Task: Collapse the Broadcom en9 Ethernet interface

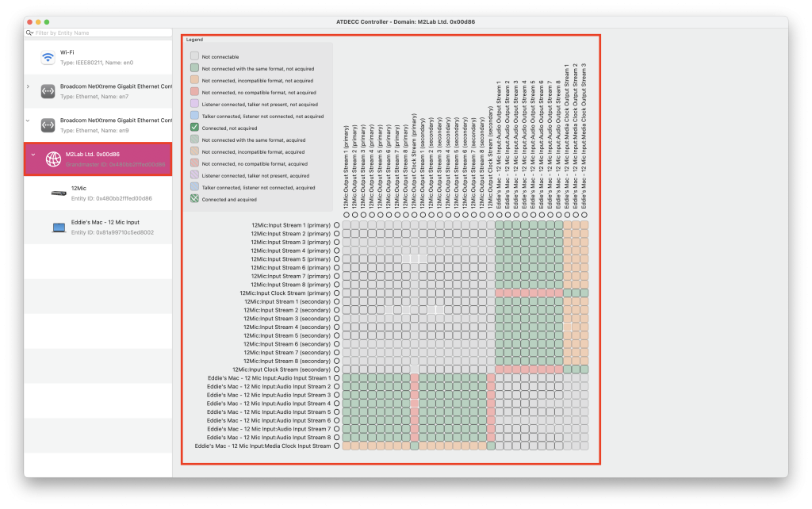Action: 29,121
